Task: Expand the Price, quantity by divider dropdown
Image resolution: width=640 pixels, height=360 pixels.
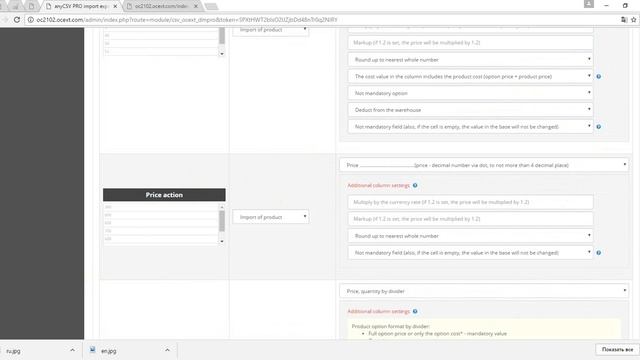Action: coord(484,291)
